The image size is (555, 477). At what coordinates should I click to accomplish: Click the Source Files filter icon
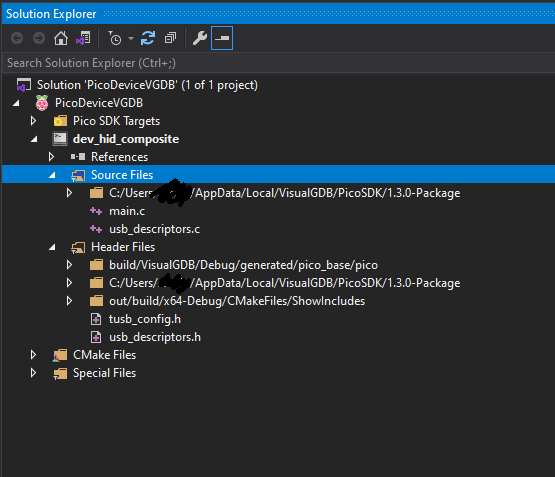(78, 175)
